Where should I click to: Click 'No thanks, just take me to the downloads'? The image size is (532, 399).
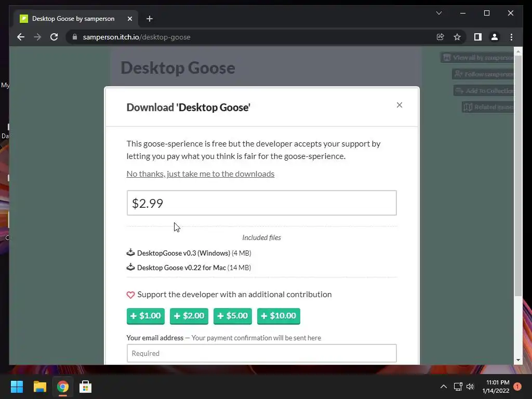[x=201, y=174]
